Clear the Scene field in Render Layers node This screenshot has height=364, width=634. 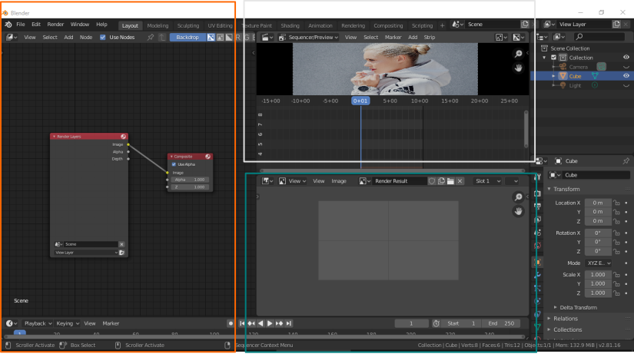click(x=121, y=244)
